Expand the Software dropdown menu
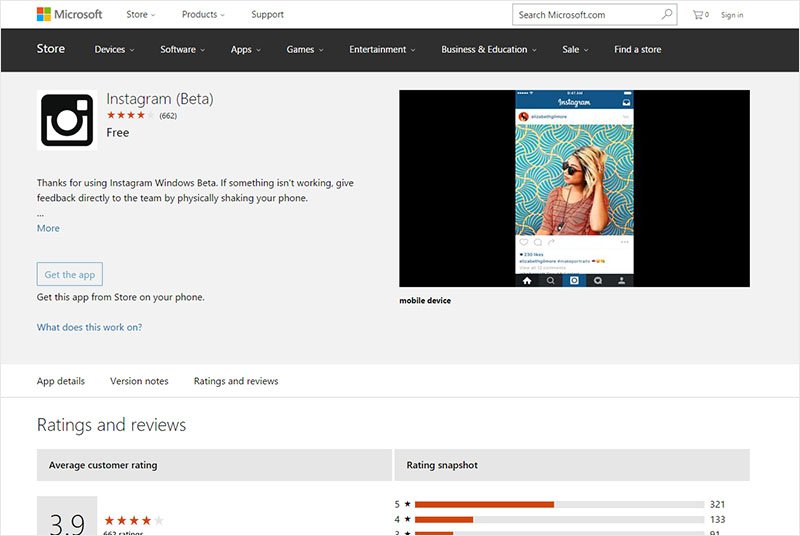The width and height of the screenshot is (800, 536). pyautogui.click(x=183, y=49)
